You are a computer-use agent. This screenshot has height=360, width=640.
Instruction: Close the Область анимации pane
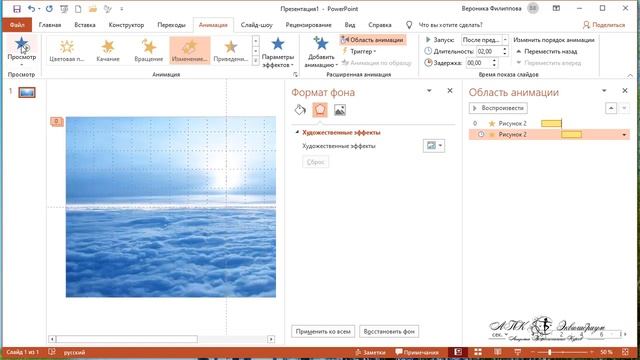tap(624, 91)
